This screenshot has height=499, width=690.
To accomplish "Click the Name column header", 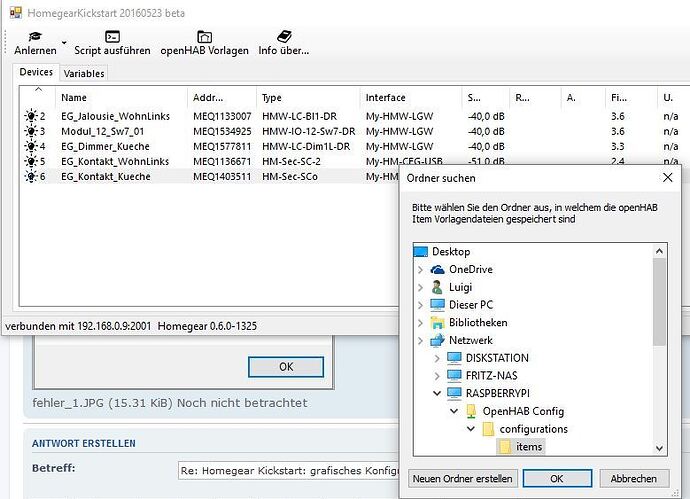I will (x=72, y=98).
